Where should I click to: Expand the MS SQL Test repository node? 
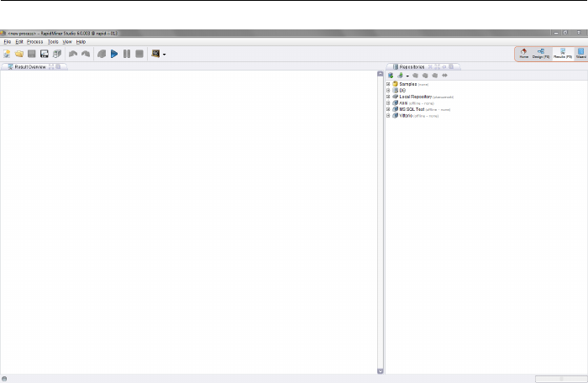coord(388,109)
